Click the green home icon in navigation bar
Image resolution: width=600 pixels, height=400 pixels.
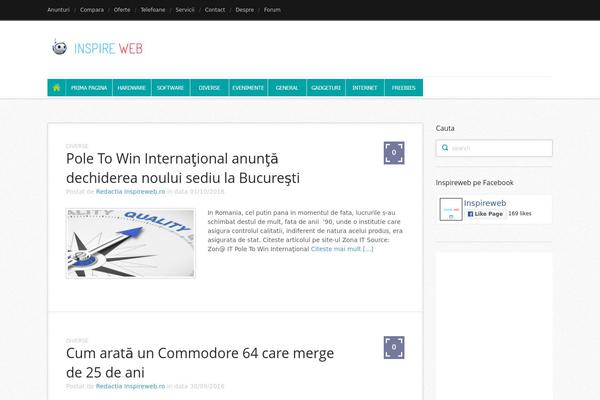click(x=57, y=88)
